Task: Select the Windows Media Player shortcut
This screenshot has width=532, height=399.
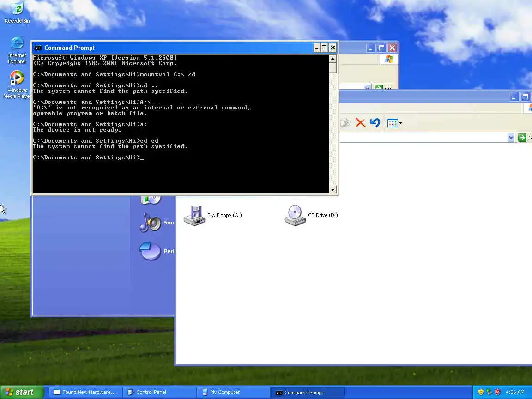Action: pos(17,85)
